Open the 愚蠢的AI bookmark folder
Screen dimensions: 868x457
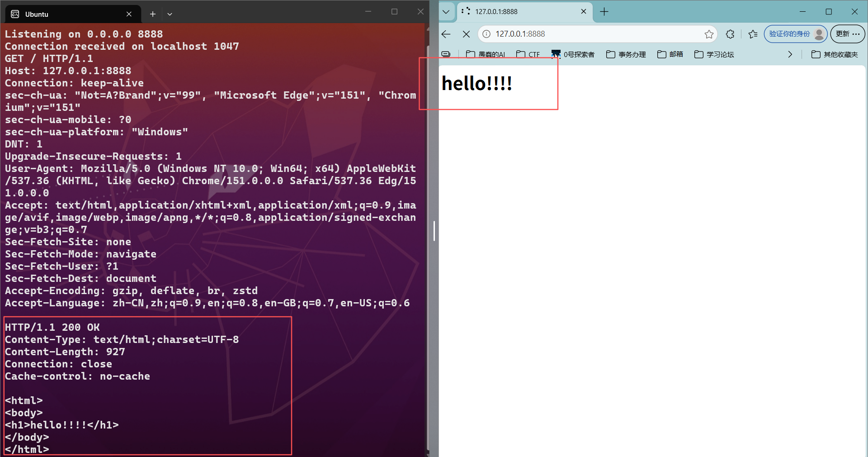point(485,54)
